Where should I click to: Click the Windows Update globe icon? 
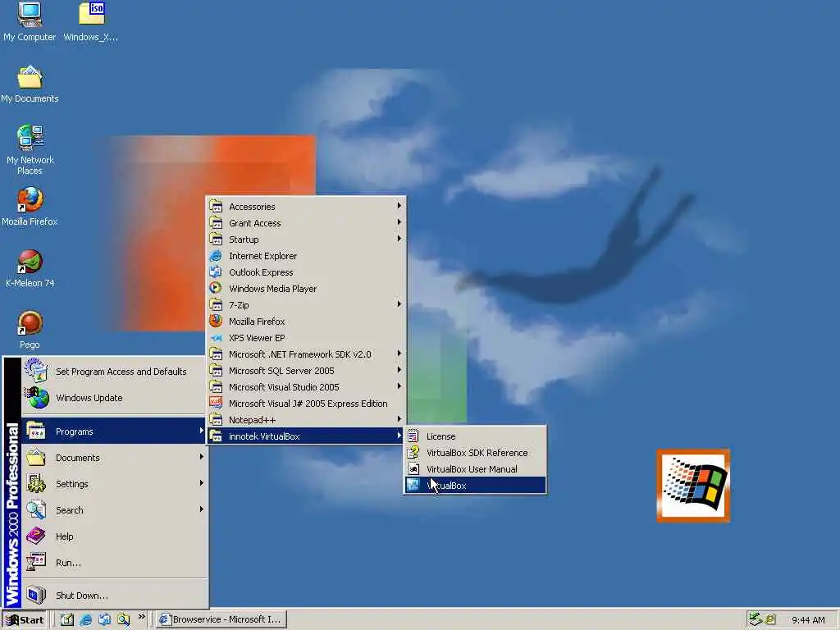click(x=36, y=398)
